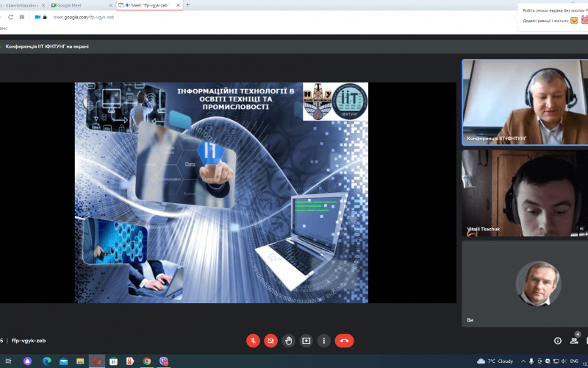588x368 pixels.
Task: Open a new browser tab with plus
Action: tap(188, 5)
